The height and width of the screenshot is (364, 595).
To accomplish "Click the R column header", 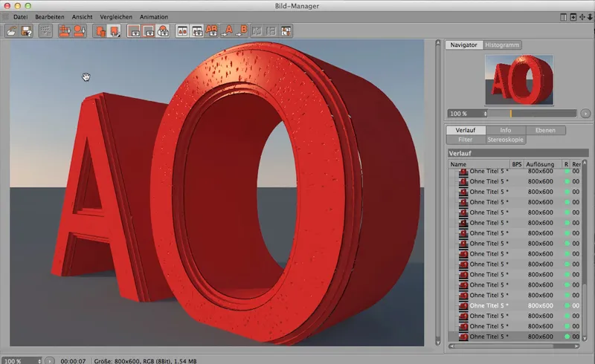I will (x=566, y=164).
